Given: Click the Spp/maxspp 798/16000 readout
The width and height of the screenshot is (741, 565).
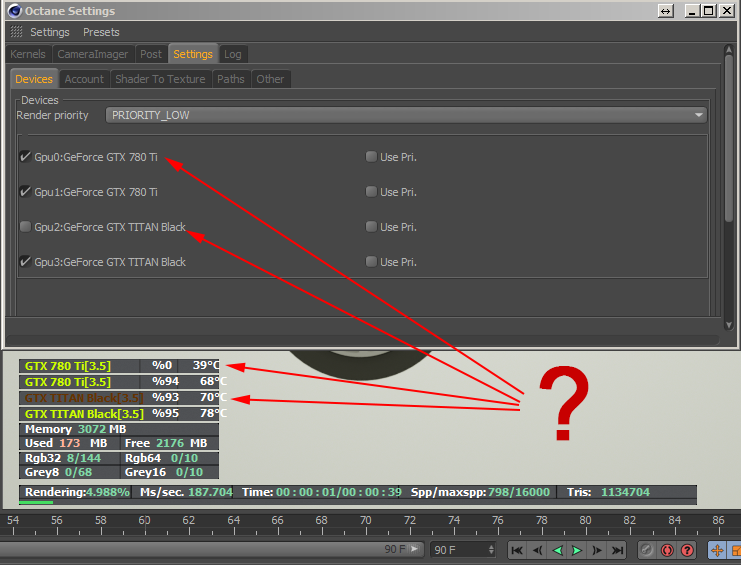Looking at the screenshot, I should coord(480,492).
